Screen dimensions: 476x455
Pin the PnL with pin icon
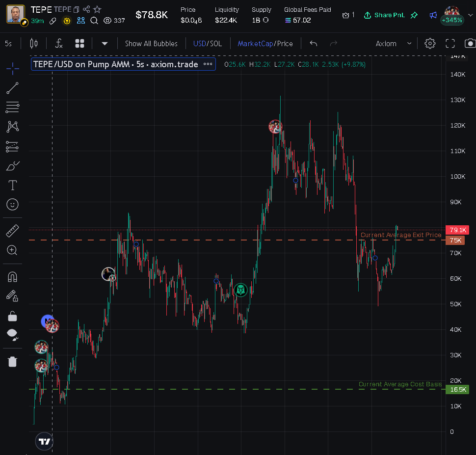pos(414,15)
